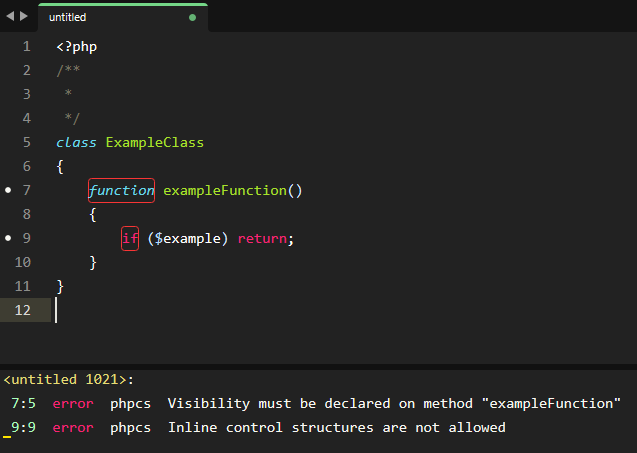Click the opening brace on line 8

(x=93, y=215)
